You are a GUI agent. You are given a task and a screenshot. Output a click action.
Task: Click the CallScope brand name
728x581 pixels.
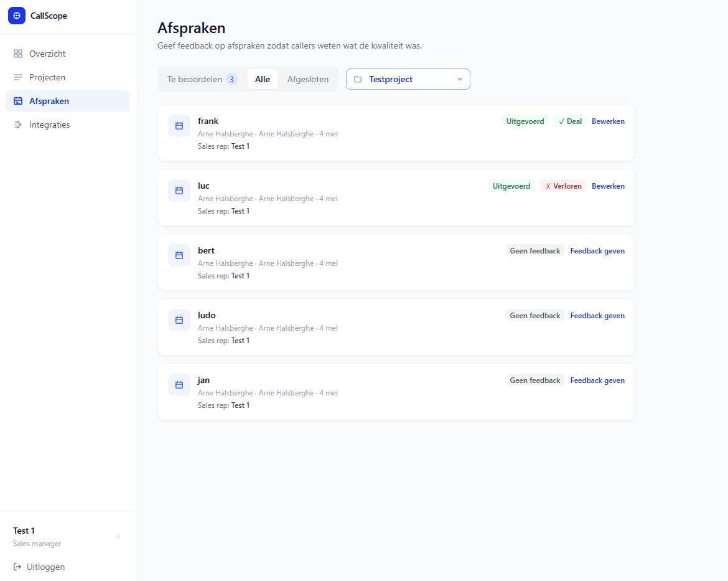pyautogui.click(x=49, y=16)
